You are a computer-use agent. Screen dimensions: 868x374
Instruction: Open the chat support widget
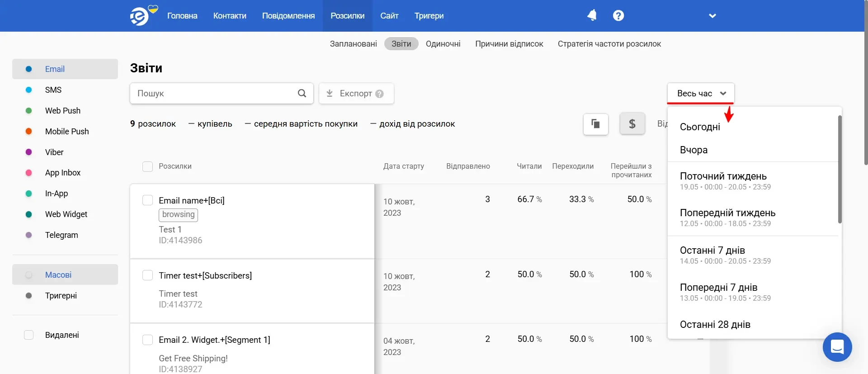(837, 347)
